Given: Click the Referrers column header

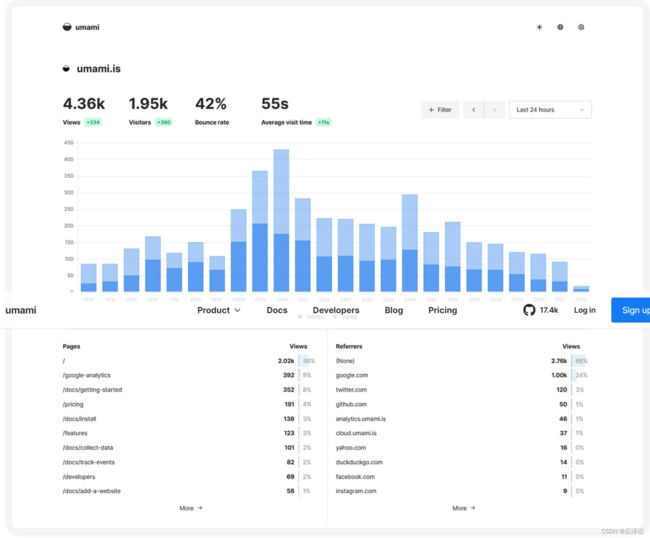Looking at the screenshot, I should coord(349,346).
